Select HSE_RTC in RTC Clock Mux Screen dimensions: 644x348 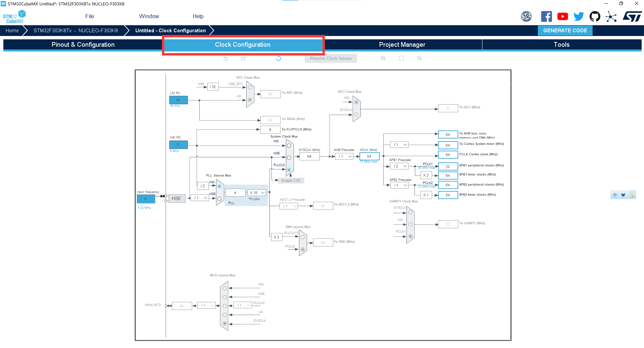pos(250,87)
